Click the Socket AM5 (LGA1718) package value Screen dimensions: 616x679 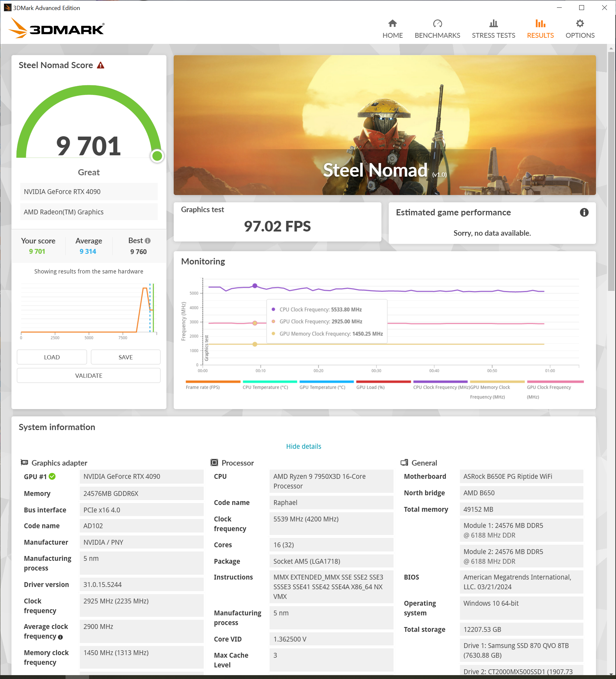pos(331,561)
